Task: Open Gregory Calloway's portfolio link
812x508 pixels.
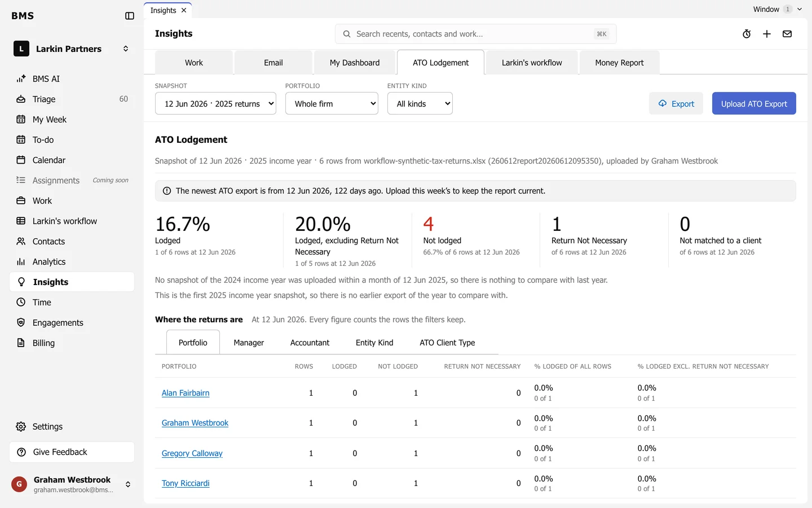Action: [x=192, y=453]
